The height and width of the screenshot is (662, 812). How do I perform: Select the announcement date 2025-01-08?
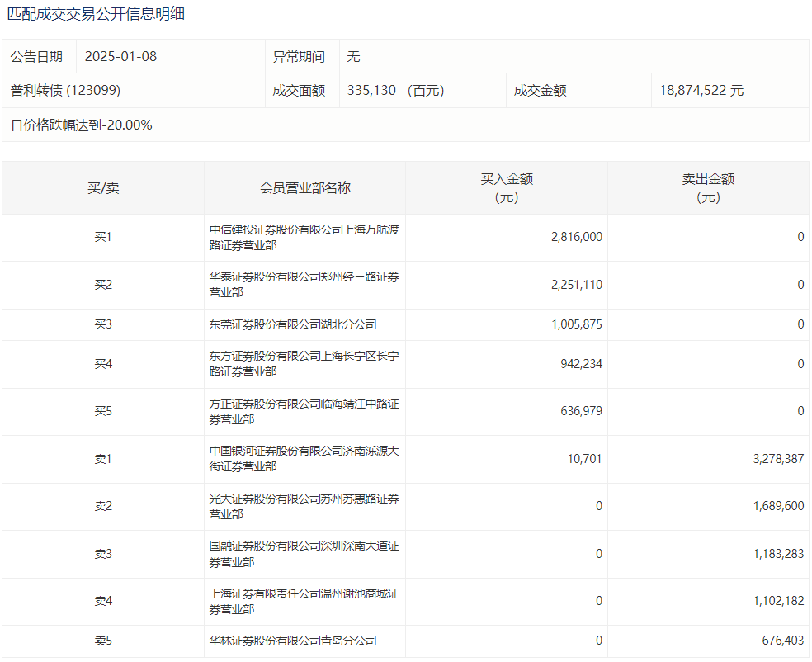pos(120,57)
